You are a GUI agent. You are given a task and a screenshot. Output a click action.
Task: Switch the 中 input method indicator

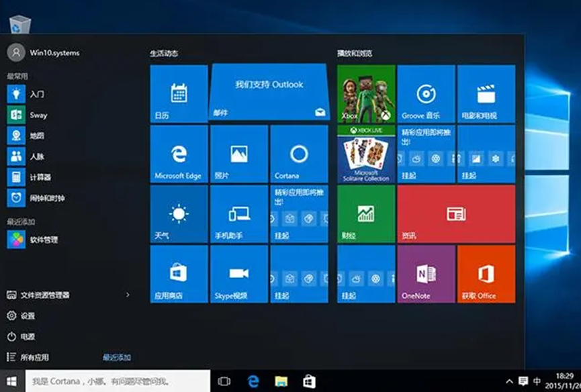pos(537,381)
